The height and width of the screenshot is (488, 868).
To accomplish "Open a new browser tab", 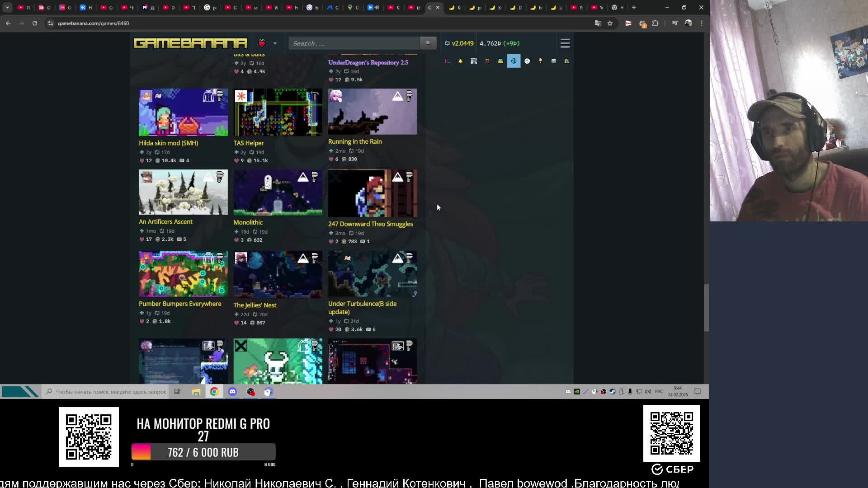I will click(x=634, y=7).
